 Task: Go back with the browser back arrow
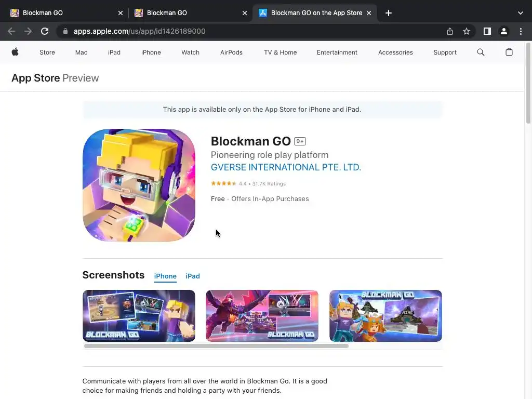[11, 31]
